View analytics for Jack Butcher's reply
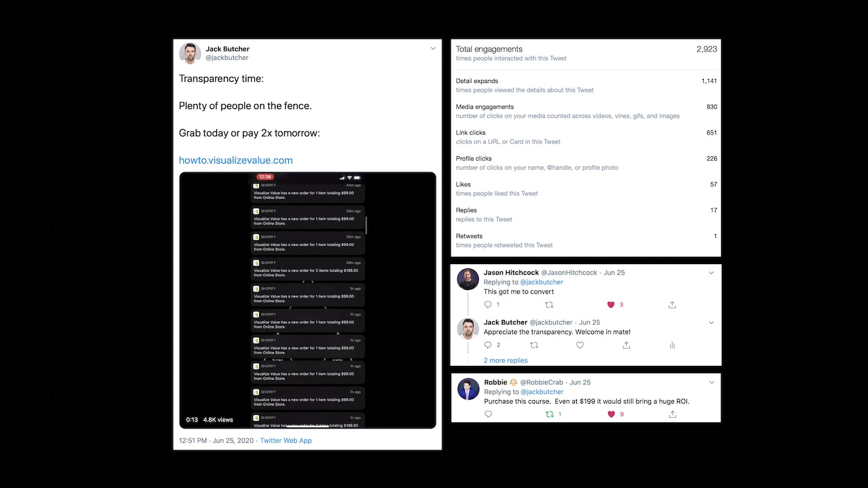The height and width of the screenshot is (488, 868). [672, 345]
